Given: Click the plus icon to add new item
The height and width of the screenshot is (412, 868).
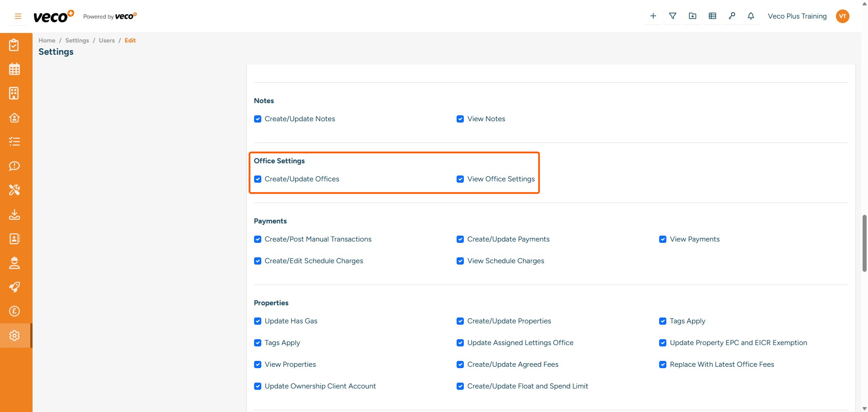Looking at the screenshot, I should click(653, 16).
